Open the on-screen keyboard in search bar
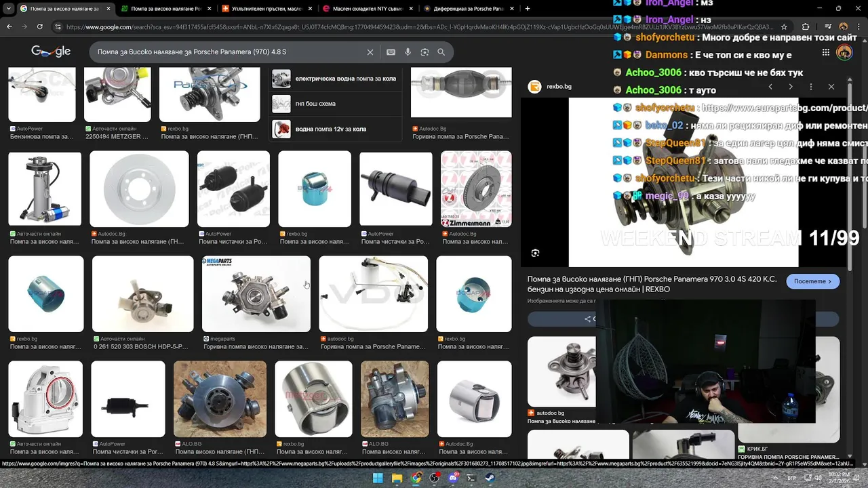 click(x=391, y=52)
